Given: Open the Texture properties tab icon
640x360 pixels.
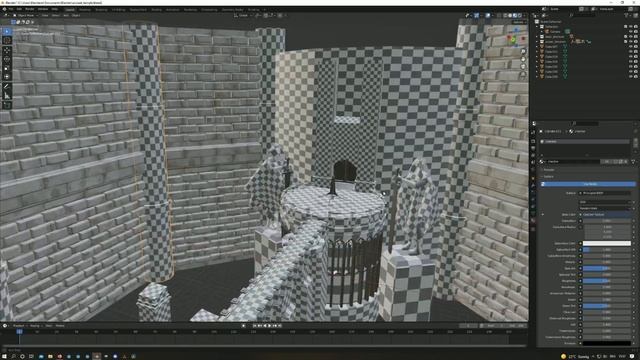Looking at the screenshot, I should (533, 229).
